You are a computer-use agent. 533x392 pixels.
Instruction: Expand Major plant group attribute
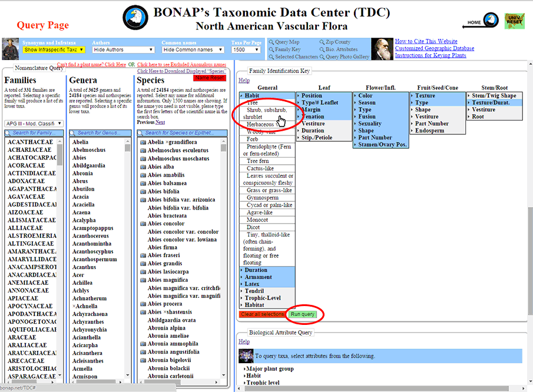(x=270, y=369)
